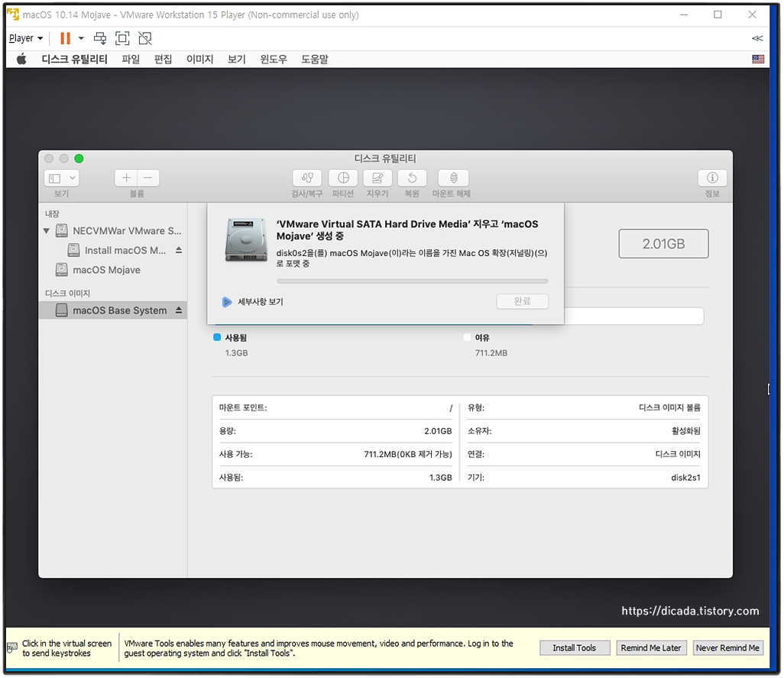Click the 711.2MB value under 여유
The width and height of the screenshot is (784, 678).
[x=491, y=353]
